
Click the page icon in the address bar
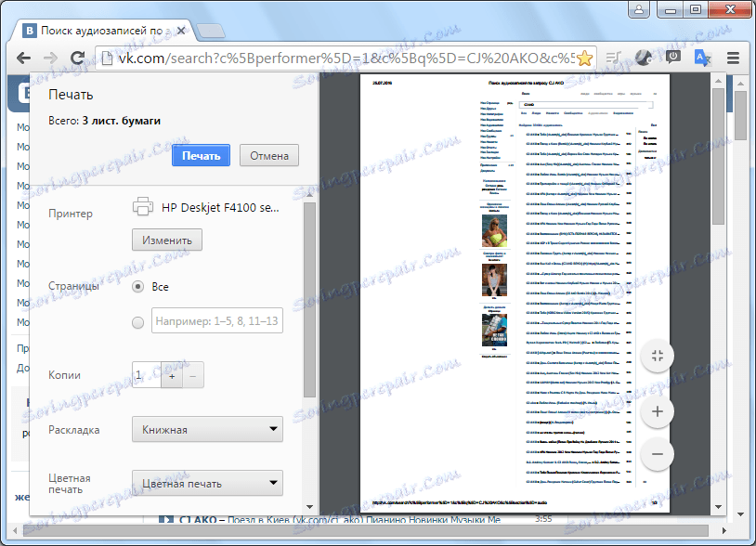[x=108, y=58]
